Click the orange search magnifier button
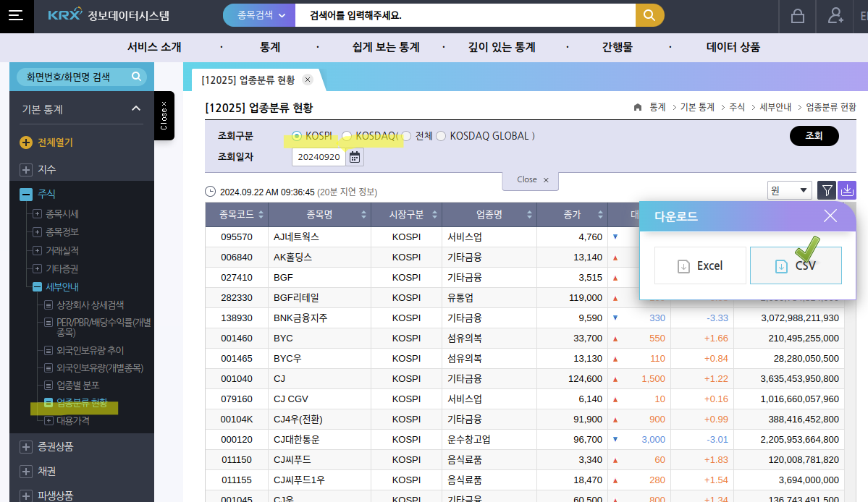This screenshot has width=868, height=502. tap(649, 15)
